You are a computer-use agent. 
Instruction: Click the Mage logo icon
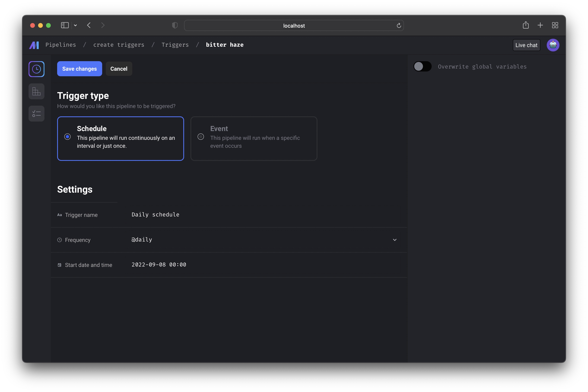coord(34,45)
